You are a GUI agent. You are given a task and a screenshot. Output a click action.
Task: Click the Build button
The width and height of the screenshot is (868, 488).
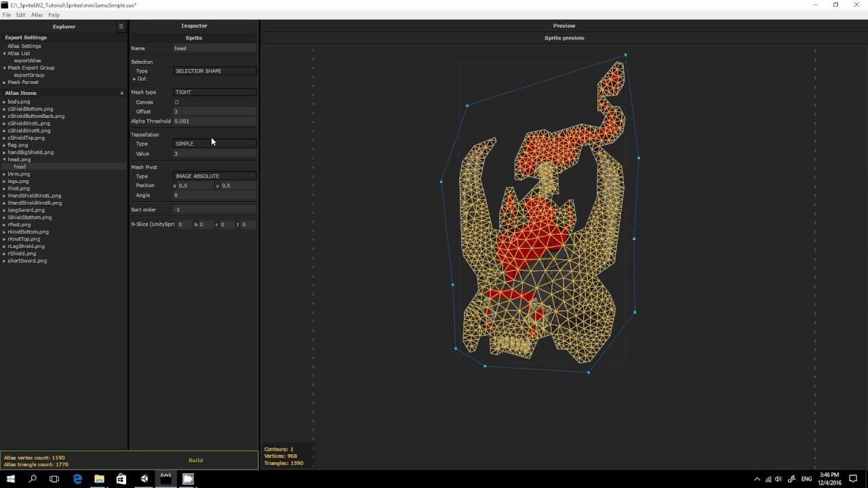[195, 460]
